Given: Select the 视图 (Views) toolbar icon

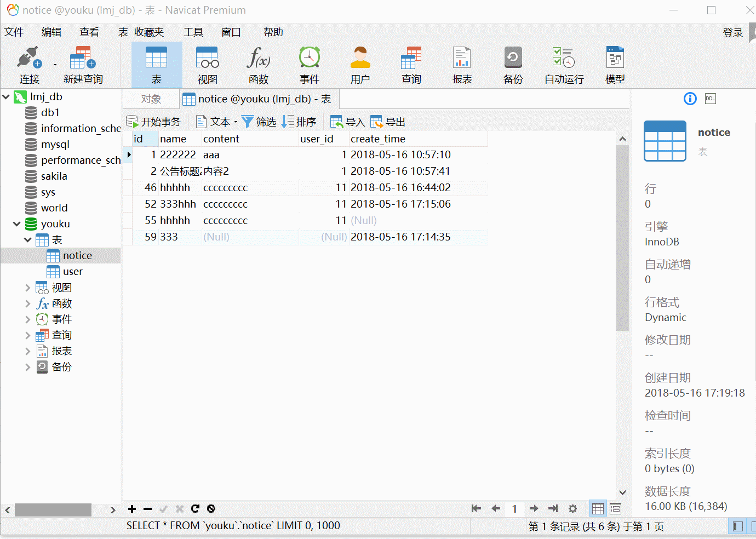Looking at the screenshot, I should [x=207, y=63].
